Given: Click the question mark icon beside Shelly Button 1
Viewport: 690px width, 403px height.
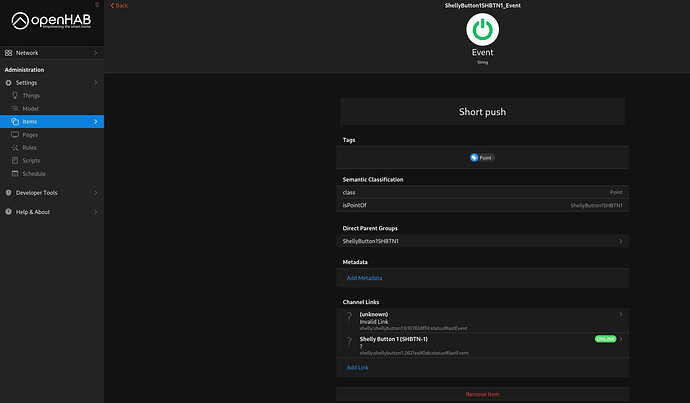Looking at the screenshot, I should tap(349, 342).
